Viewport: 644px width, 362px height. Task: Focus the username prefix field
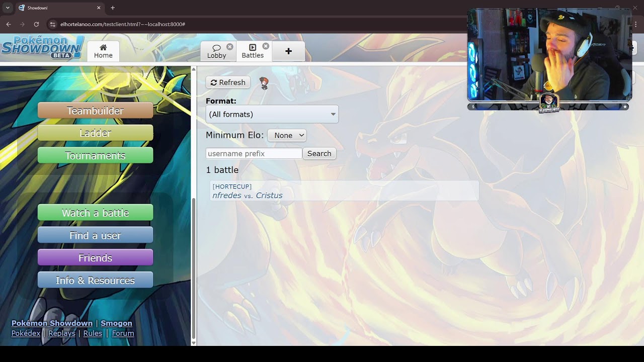[x=254, y=153]
